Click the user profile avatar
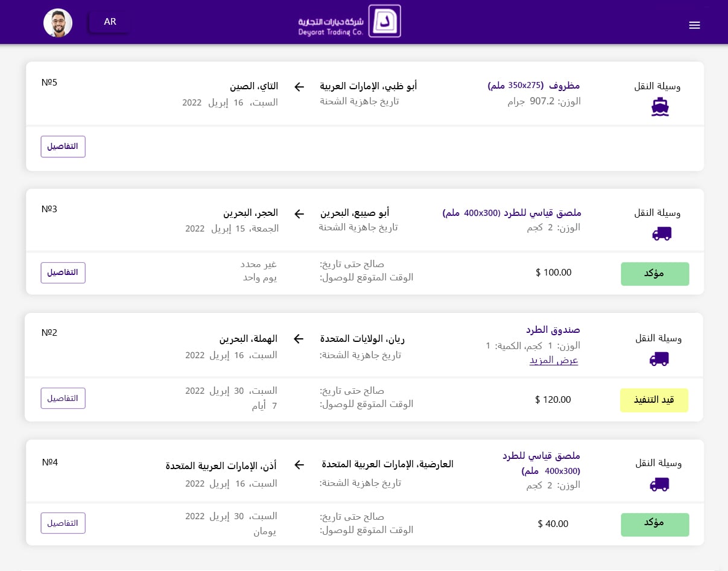 pos(58,23)
